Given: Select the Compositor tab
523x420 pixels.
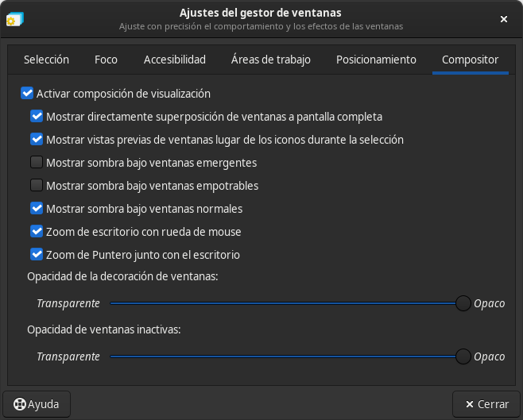Looking at the screenshot, I should click(x=470, y=60).
